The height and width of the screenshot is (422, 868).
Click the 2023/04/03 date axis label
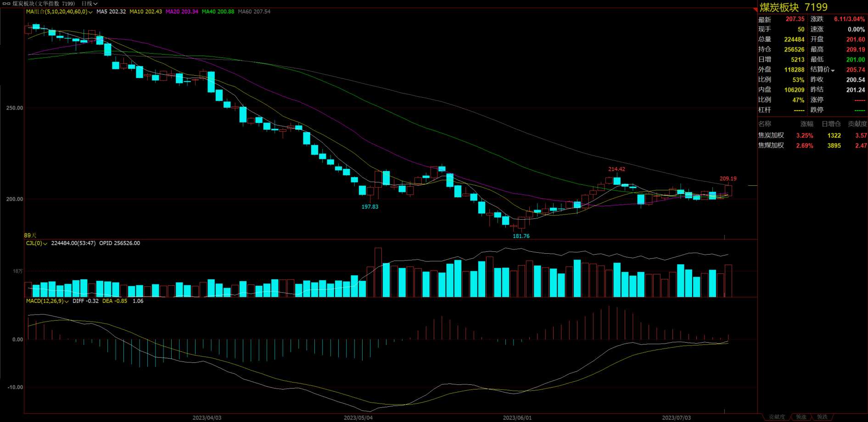point(207,418)
